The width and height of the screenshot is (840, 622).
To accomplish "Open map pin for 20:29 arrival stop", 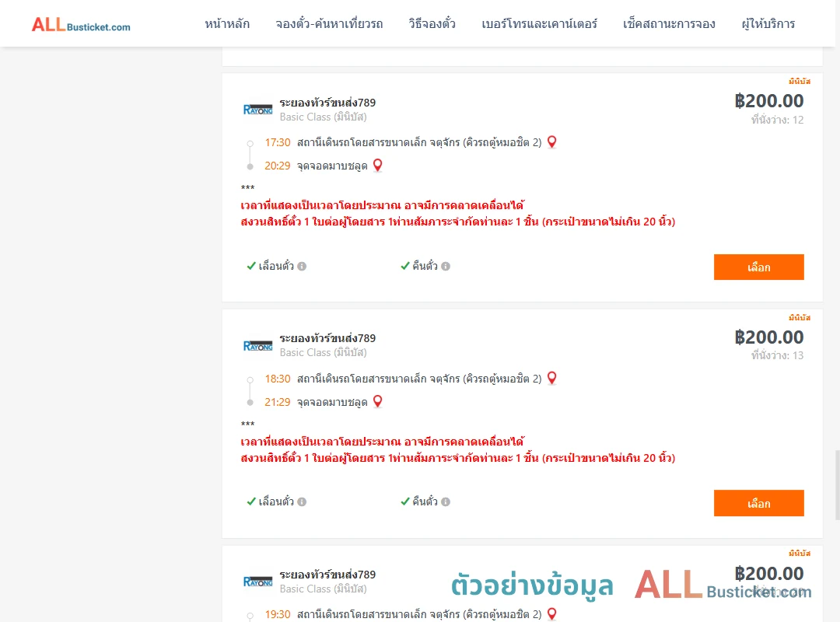I will click(x=378, y=165).
